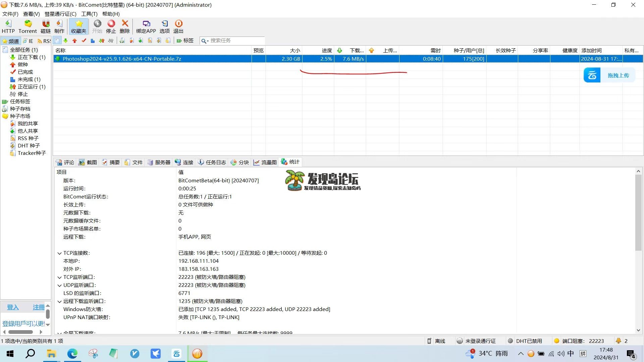Filter downloading tasks with green down arrow
The image size is (644, 362).
[66, 41]
